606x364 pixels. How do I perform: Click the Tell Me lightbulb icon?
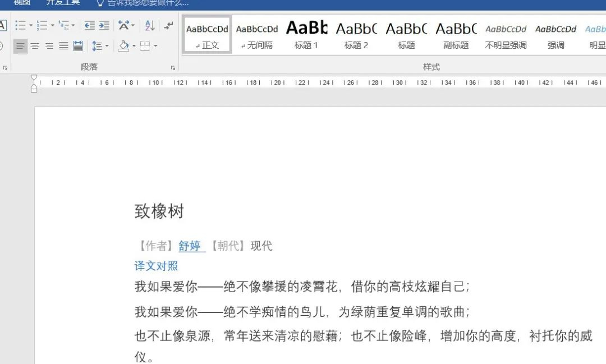tap(100, 3)
